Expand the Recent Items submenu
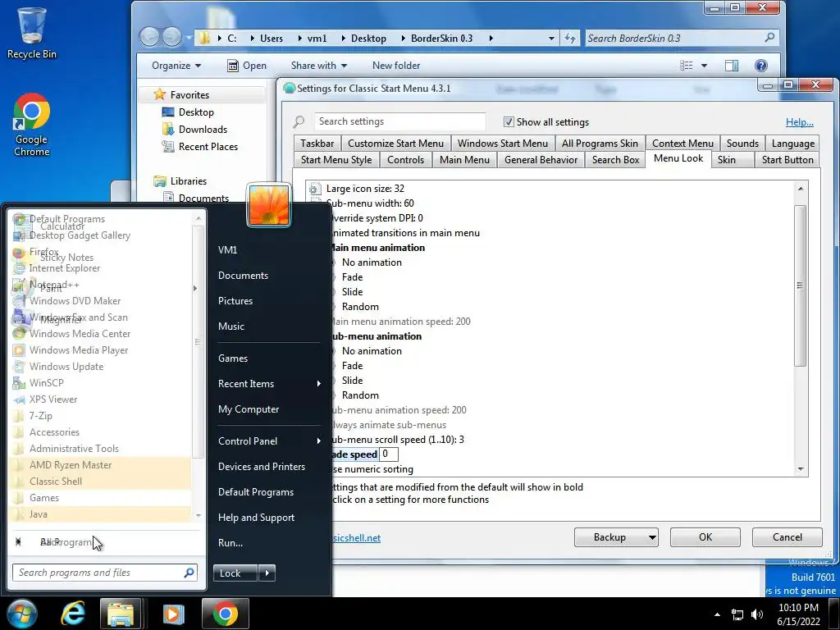 (319, 384)
